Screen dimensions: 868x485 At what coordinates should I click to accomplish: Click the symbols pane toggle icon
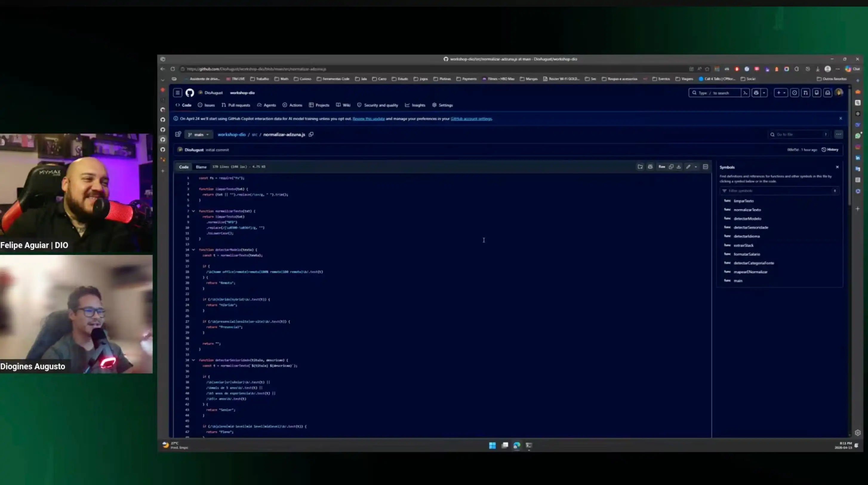pyautogui.click(x=705, y=167)
